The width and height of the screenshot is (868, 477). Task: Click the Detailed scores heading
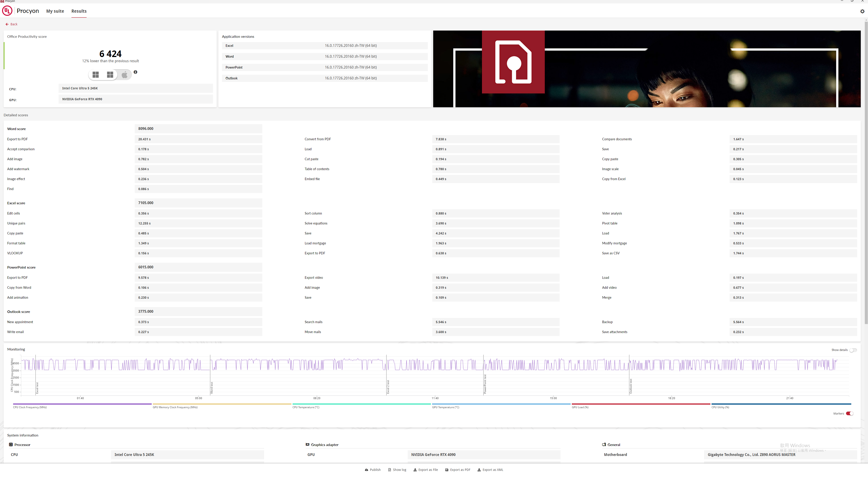(x=16, y=115)
